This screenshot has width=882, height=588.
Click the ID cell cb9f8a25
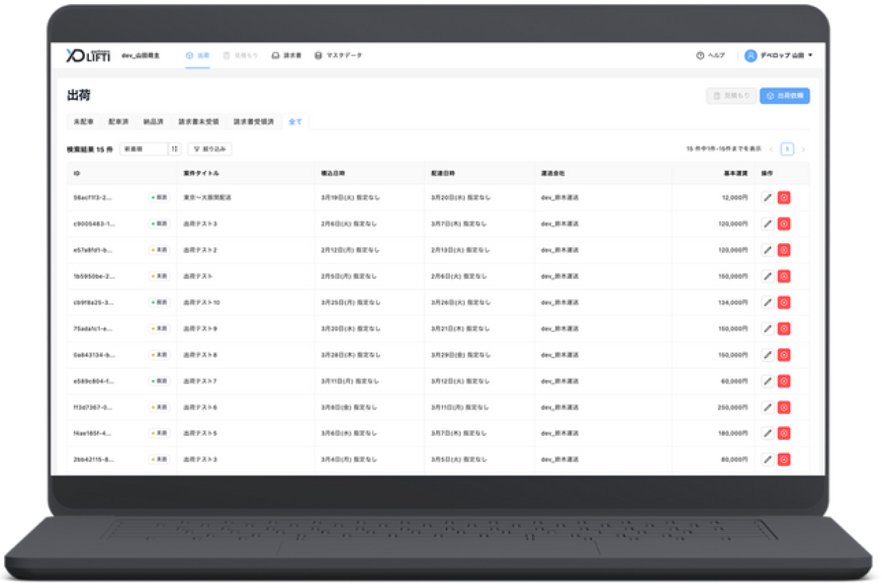(x=94, y=302)
